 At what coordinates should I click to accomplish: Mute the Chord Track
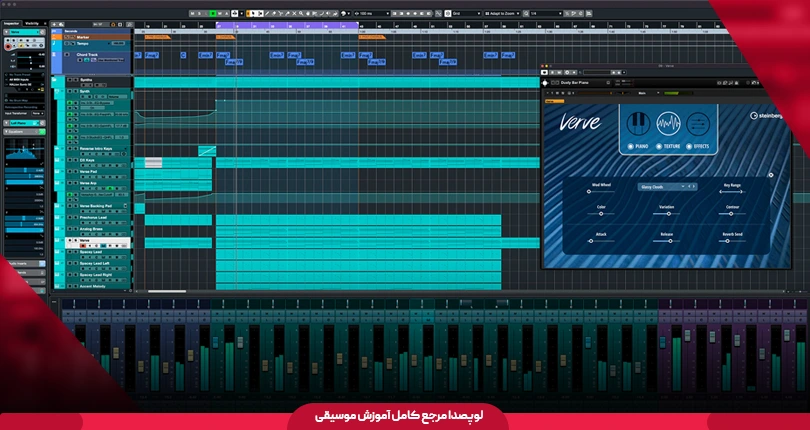(67, 55)
